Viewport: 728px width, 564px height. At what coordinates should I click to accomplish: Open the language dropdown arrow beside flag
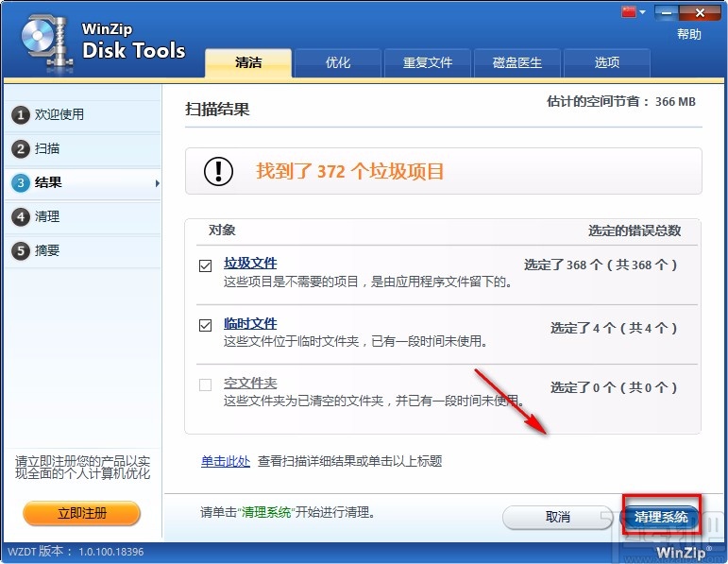pos(643,12)
